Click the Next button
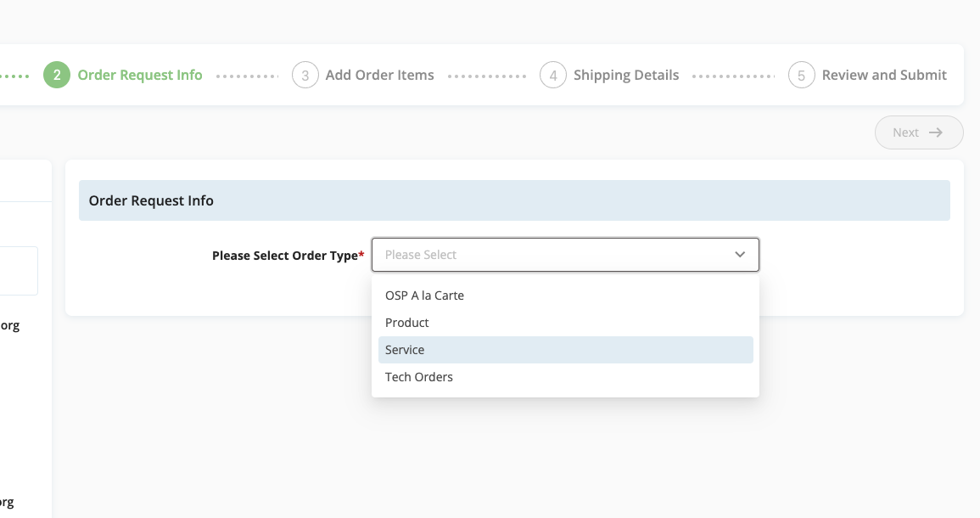 919,132
